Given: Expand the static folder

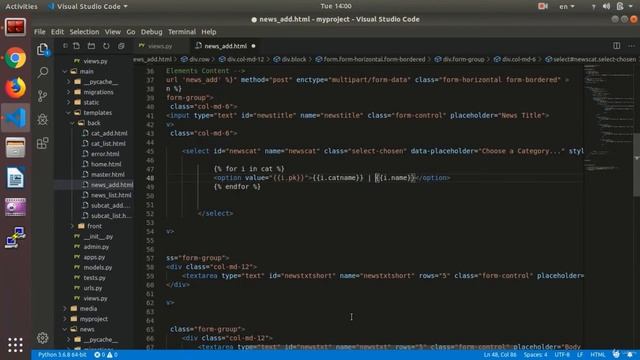Looking at the screenshot, I should click(90, 102).
